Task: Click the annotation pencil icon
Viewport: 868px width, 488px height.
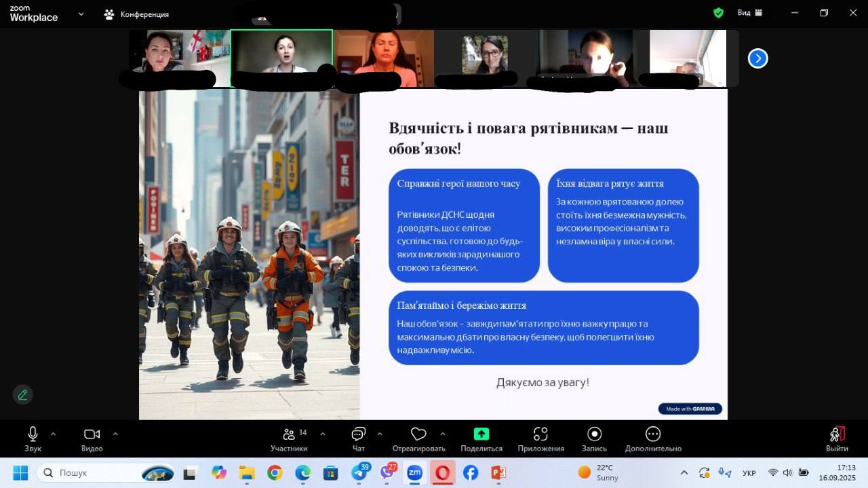Action: (x=22, y=394)
